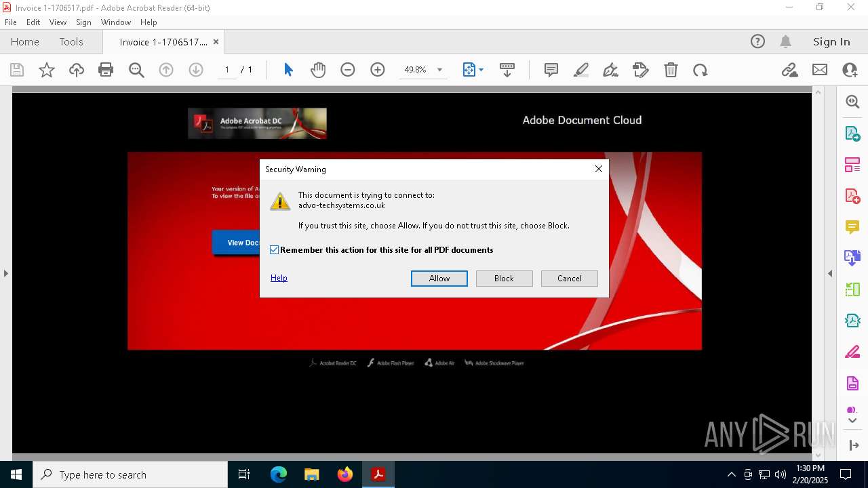Expand the right tools pane
Viewport: 868px width, 488px height.
[854, 445]
